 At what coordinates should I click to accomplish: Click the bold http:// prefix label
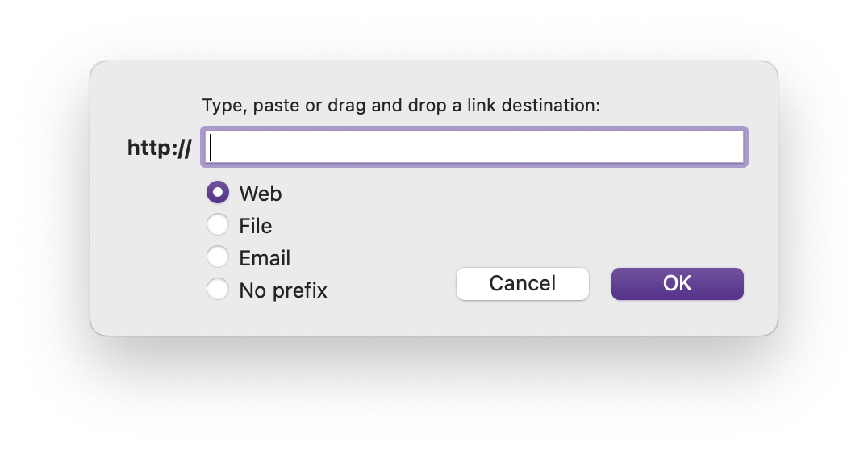click(x=159, y=148)
